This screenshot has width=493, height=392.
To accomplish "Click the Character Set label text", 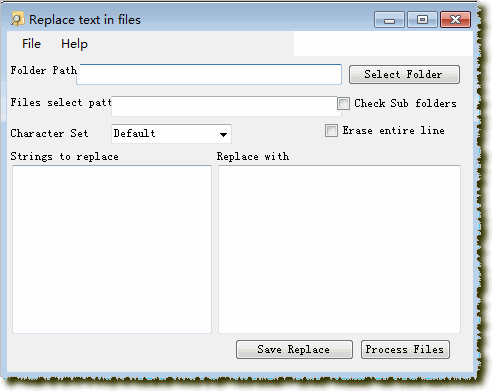I will point(49,133).
